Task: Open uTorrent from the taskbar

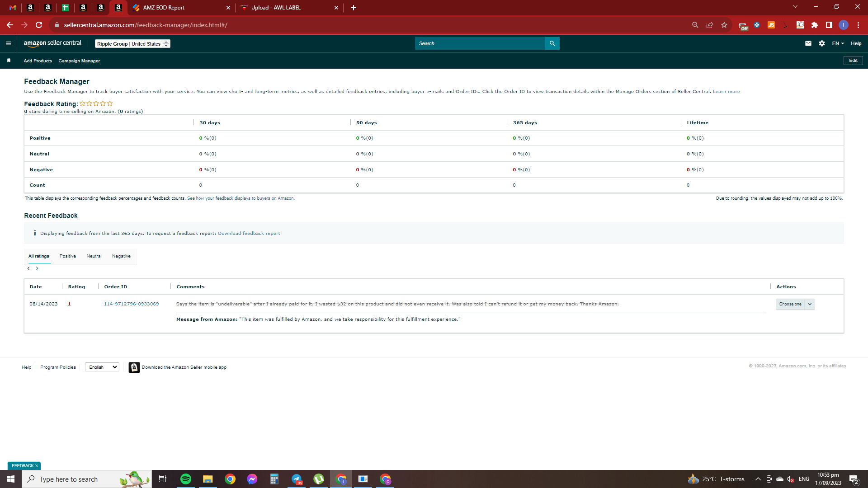Action: pos(319,479)
